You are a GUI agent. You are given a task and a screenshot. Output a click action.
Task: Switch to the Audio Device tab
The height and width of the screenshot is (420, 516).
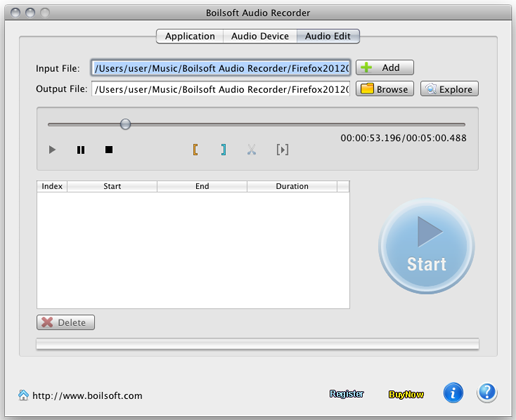click(260, 36)
